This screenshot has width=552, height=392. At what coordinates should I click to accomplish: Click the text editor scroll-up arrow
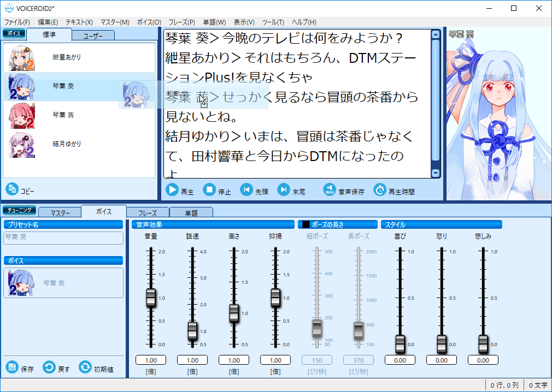pos(436,34)
